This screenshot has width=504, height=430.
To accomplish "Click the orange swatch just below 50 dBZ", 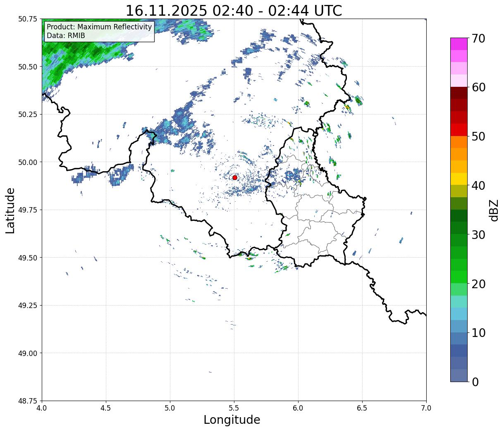I will [459, 142].
